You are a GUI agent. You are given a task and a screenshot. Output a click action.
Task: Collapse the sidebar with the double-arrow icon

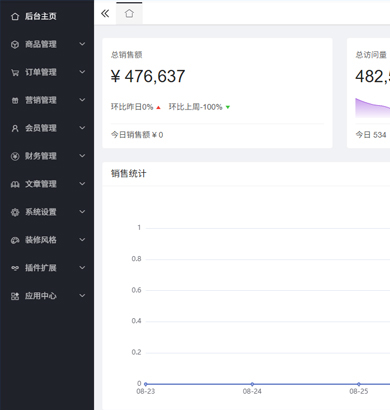(x=105, y=13)
